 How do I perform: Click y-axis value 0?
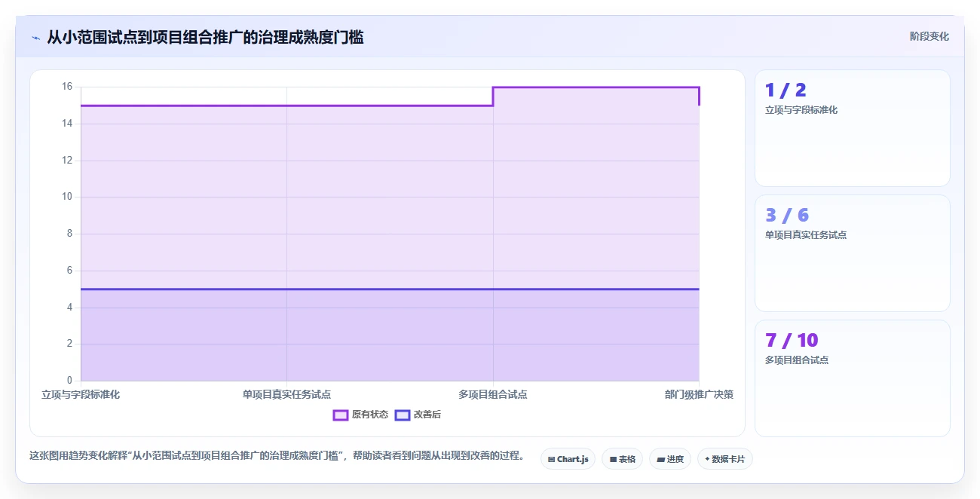[69, 381]
